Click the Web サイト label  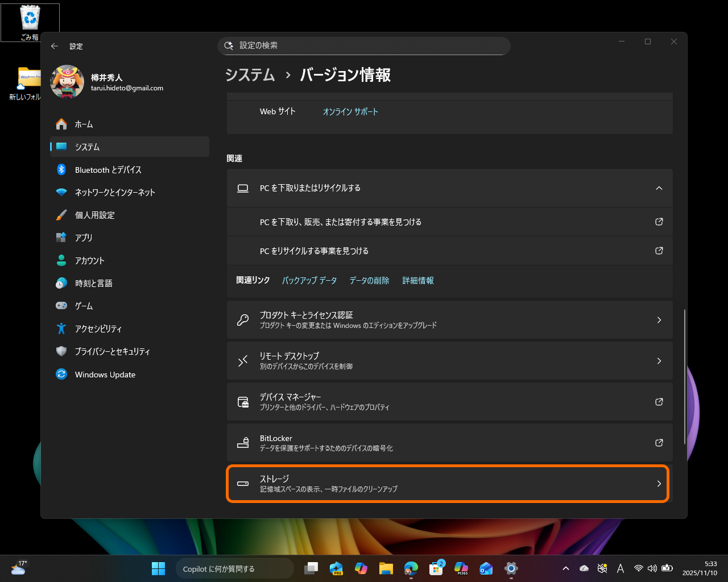[278, 111]
